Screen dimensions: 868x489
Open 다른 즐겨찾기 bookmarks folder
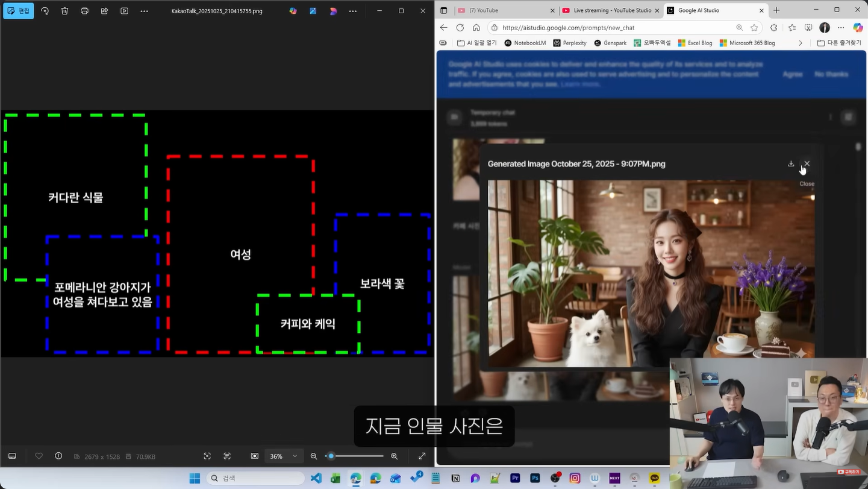[839, 43]
